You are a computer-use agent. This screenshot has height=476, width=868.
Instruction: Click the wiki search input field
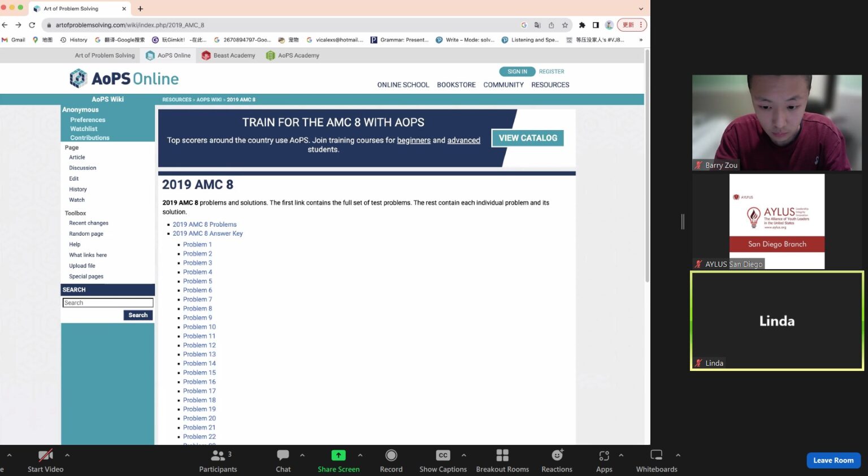[107, 303]
